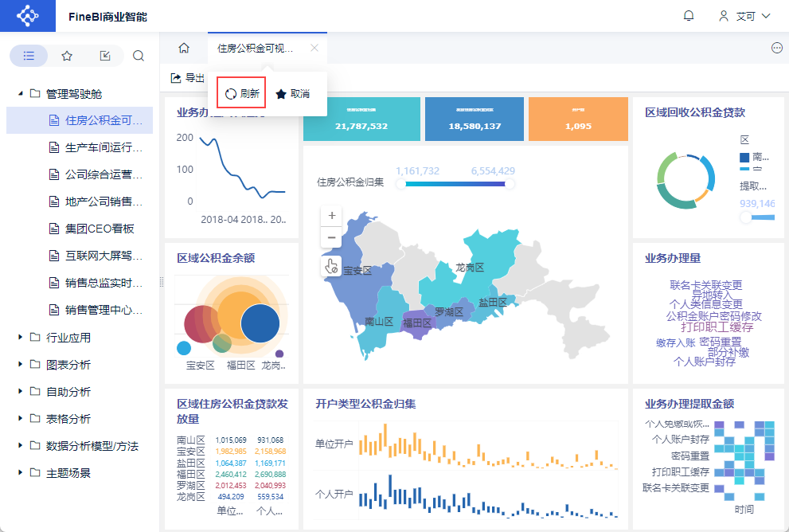Toggle the map hand selection tool
The height and width of the screenshot is (532, 789).
coord(331,266)
